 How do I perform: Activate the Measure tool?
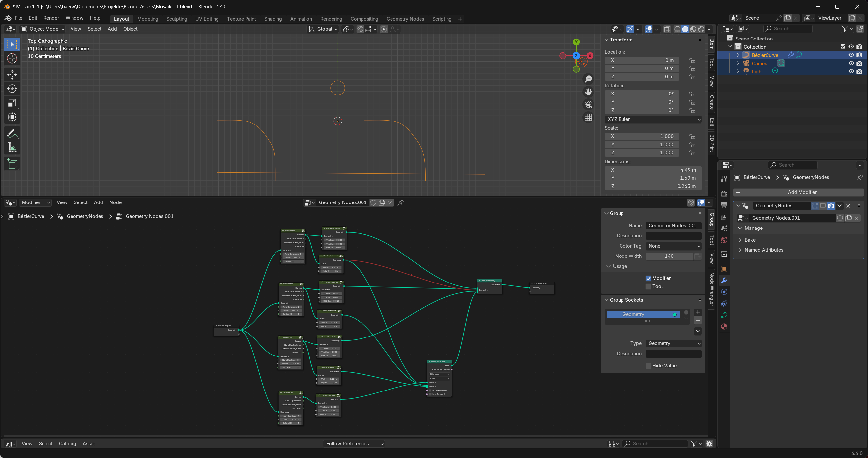[x=12, y=148]
